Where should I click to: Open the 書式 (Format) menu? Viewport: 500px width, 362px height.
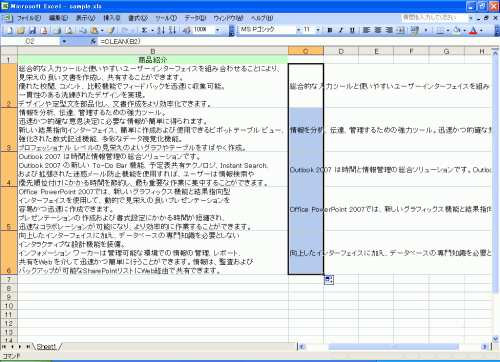click(138, 18)
